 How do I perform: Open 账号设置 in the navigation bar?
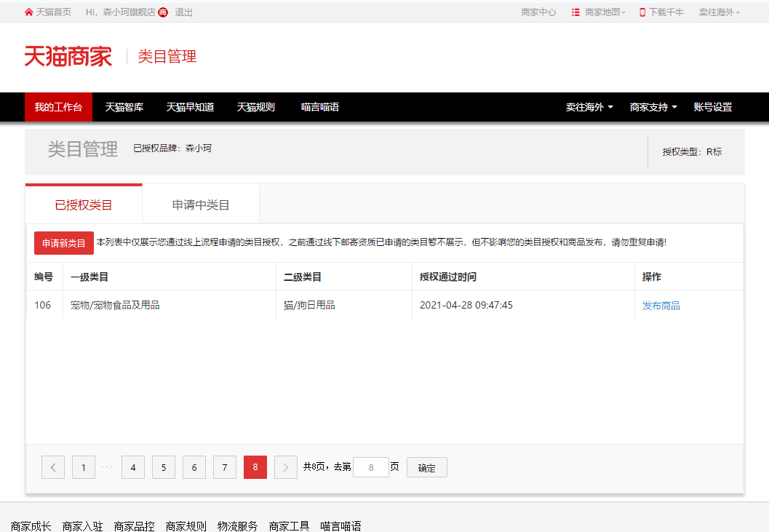(713, 107)
